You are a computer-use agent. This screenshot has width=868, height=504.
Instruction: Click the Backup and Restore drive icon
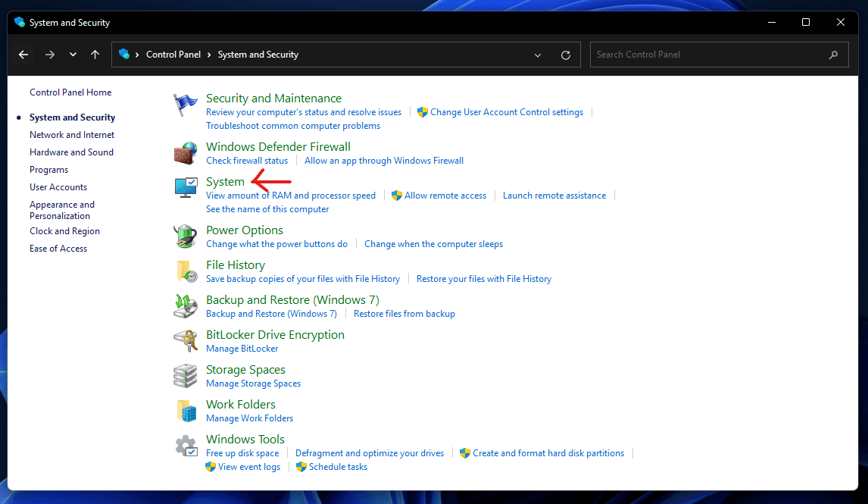pyautogui.click(x=185, y=306)
